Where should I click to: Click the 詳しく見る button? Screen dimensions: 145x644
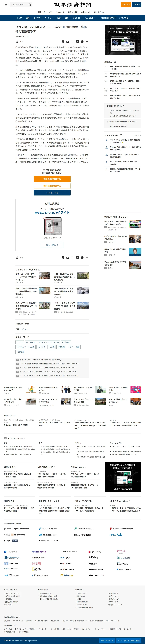[52, 245]
